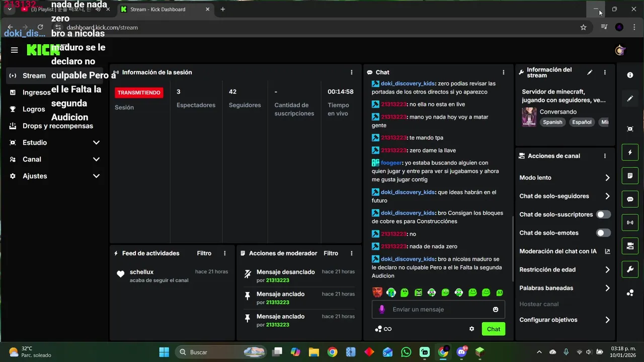Open the hamburger sidebar menu

(x=14, y=50)
